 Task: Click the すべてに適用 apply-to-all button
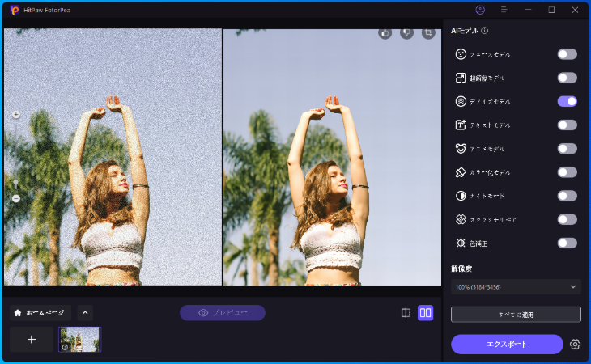(x=516, y=314)
